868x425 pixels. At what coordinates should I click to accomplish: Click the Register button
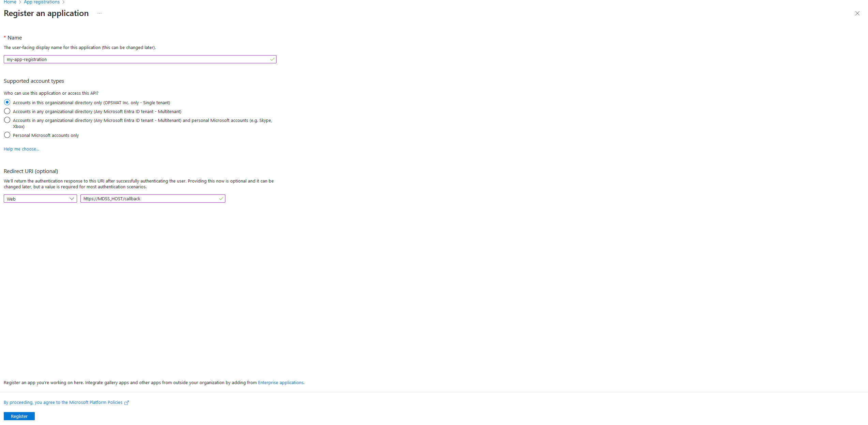[x=19, y=416]
